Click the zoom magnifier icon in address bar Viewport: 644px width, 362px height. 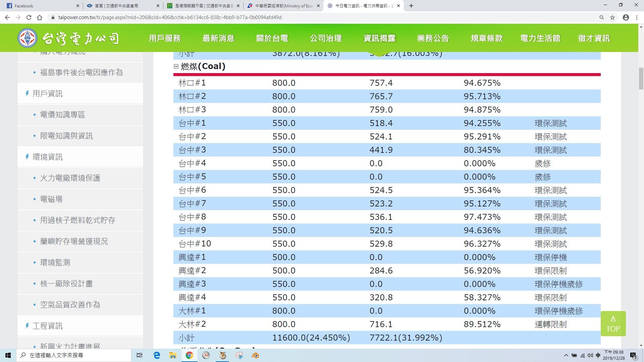click(602, 17)
